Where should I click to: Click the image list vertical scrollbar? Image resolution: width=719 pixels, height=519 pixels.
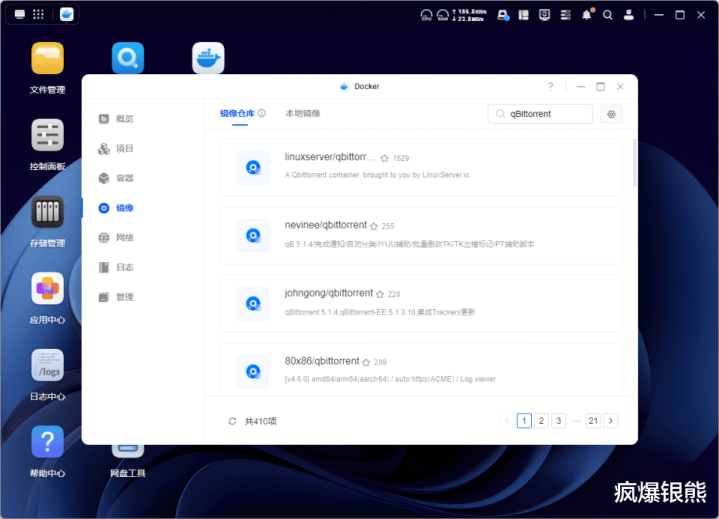pos(634,165)
